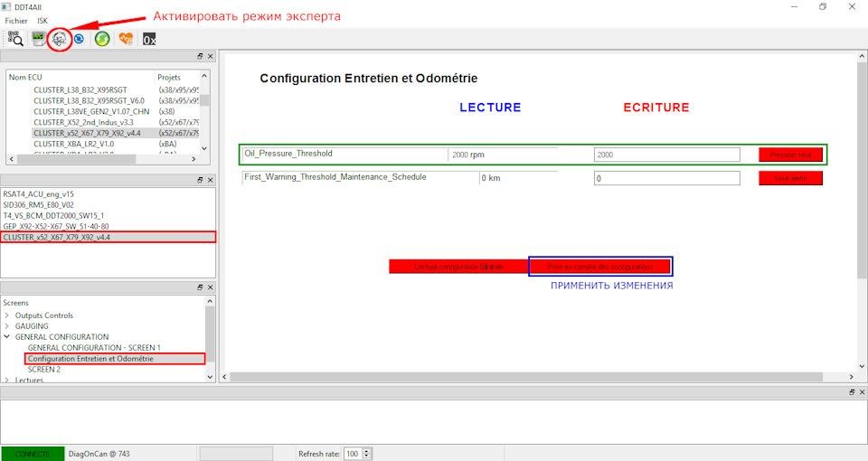Open the ISK menu

click(x=42, y=21)
